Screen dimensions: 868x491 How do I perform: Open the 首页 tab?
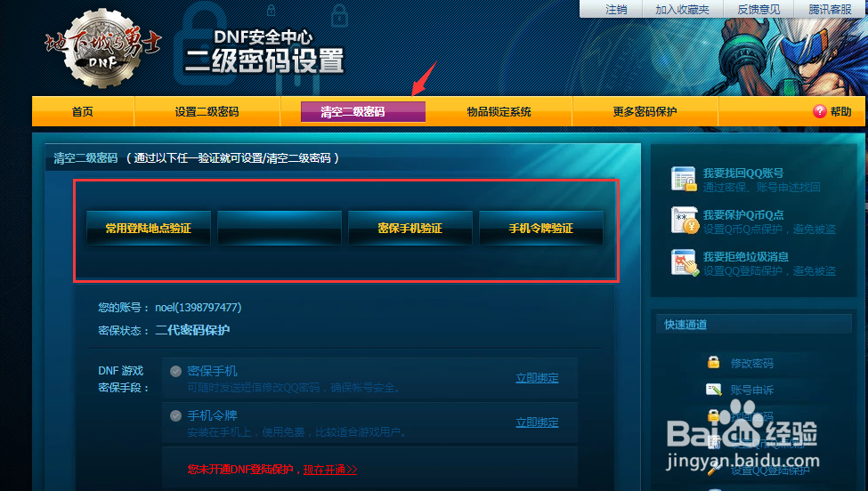pos(83,112)
